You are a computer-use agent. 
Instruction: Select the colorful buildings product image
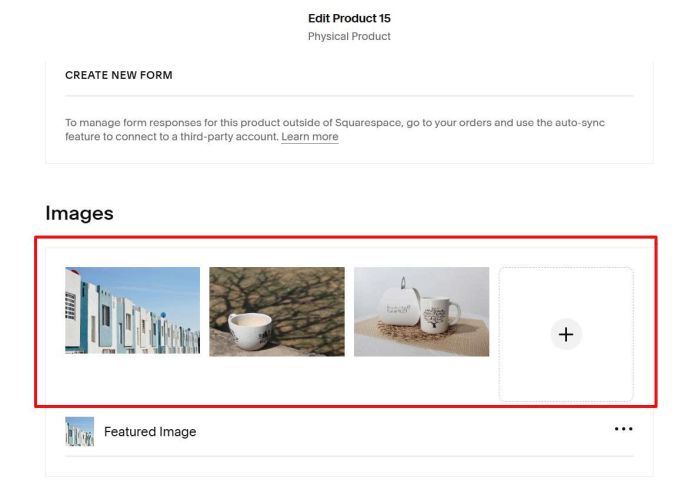point(132,311)
